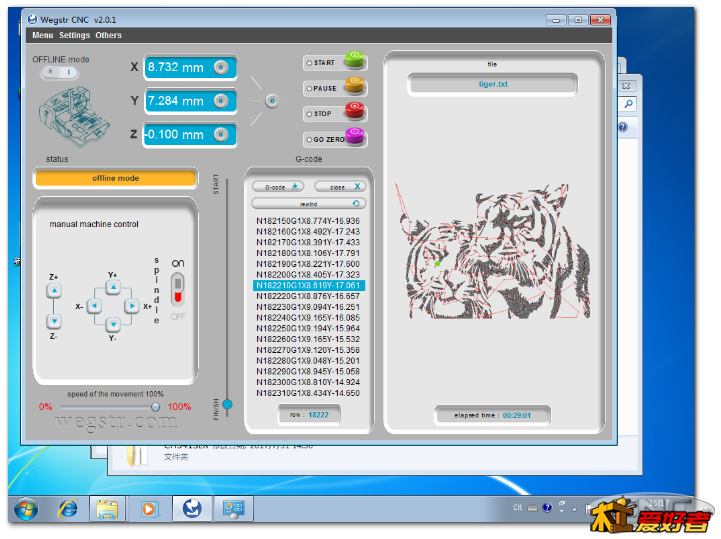
Task: Click the orange offline mode status bar
Action: (x=116, y=178)
